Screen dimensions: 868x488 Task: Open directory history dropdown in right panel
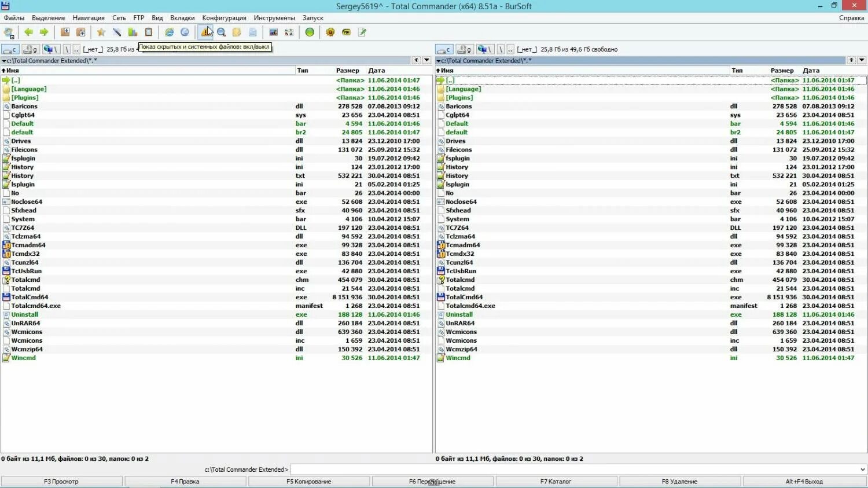click(862, 60)
